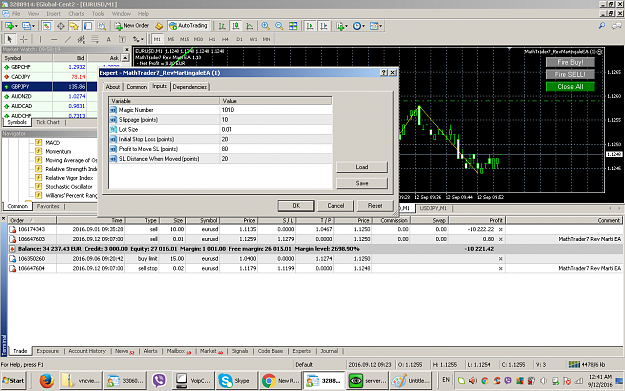Select the crosshair tool
Screen dimensions: 625x391
24,39
